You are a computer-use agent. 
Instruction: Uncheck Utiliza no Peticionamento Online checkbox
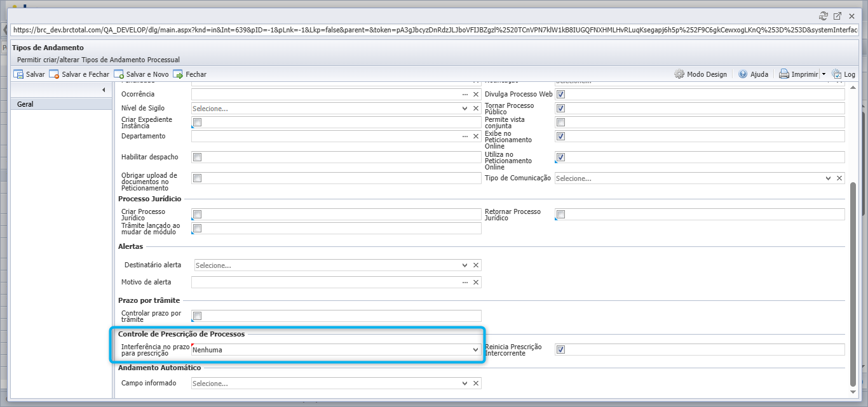tap(560, 157)
